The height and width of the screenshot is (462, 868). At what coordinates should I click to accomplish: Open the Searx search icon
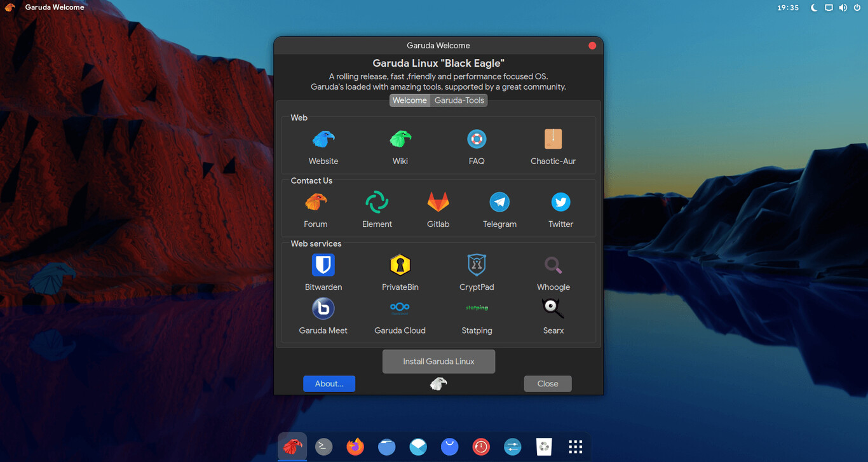(x=553, y=308)
